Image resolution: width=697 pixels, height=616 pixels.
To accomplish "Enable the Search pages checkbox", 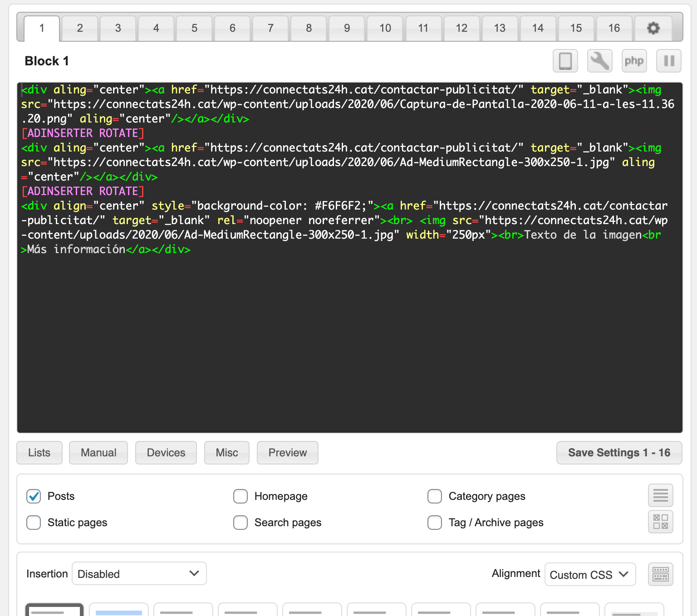I will [241, 523].
